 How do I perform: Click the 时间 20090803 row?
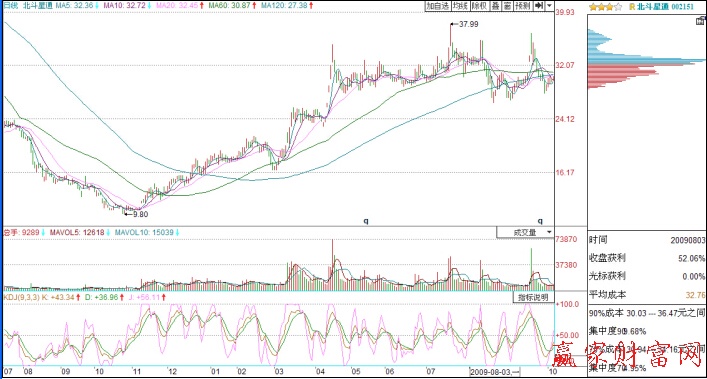tap(647, 240)
